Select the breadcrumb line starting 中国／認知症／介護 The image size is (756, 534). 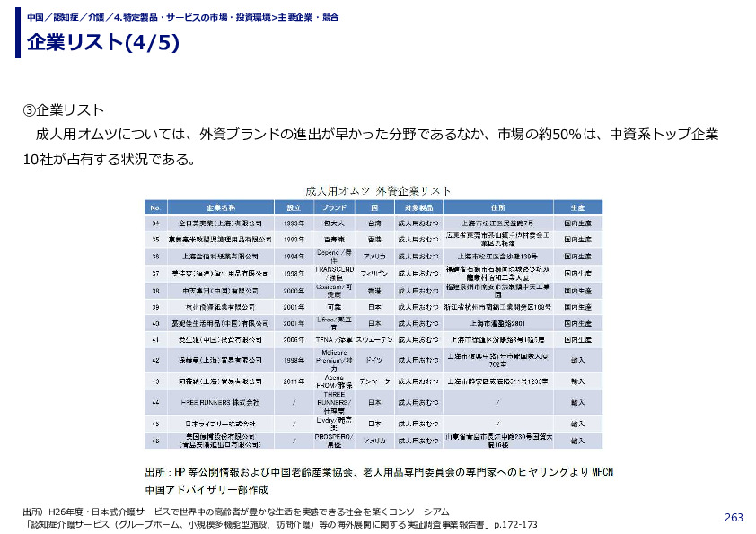pyautogui.click(x=183, y=17)
